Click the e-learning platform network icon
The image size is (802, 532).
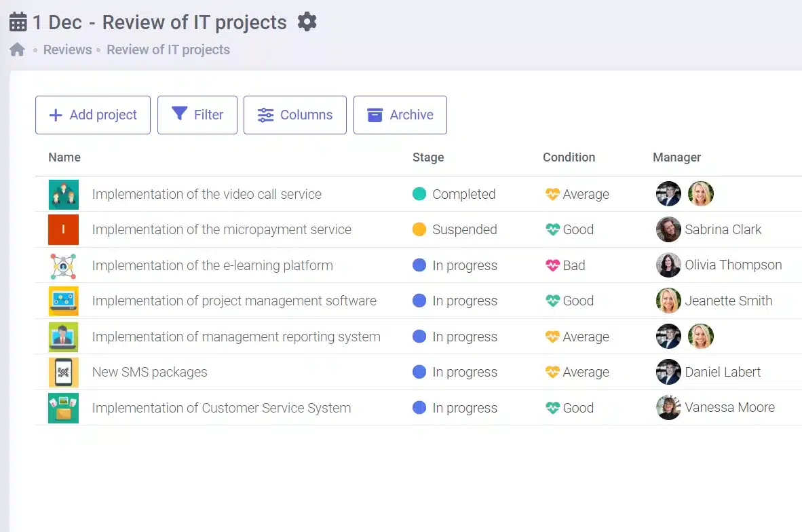(x=63, y=265)
